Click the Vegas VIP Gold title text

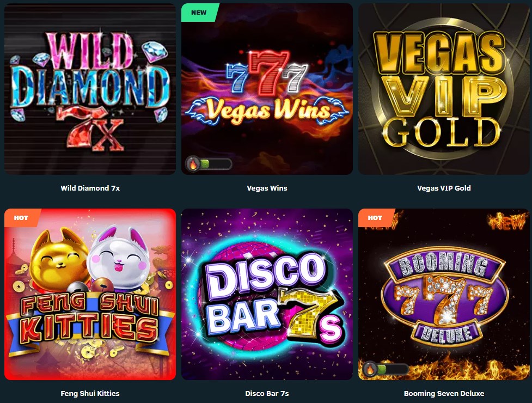pos(444,188)
